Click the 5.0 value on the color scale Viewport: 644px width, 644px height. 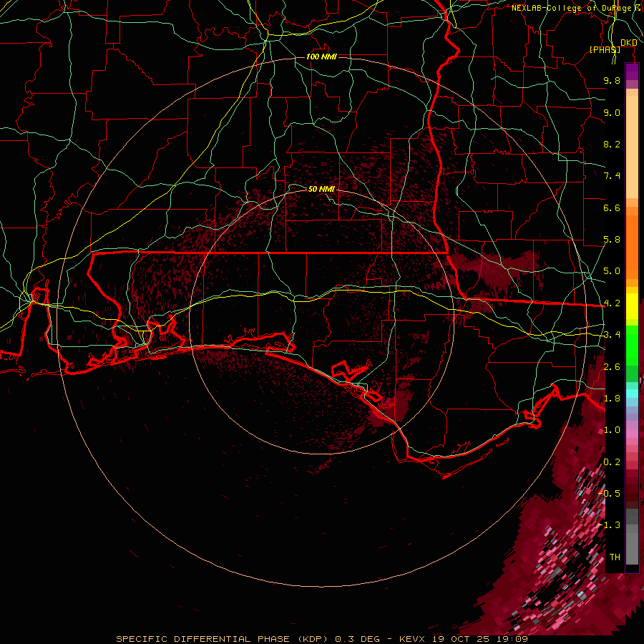612,271
